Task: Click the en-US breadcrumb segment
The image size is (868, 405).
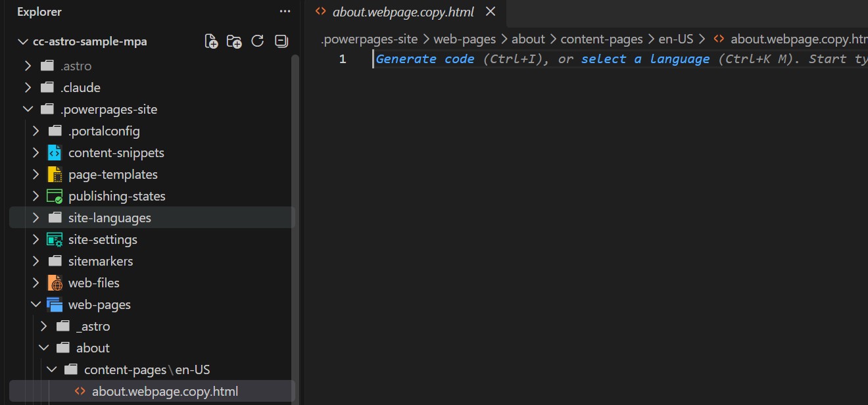Action: click(x=676, y=39)
